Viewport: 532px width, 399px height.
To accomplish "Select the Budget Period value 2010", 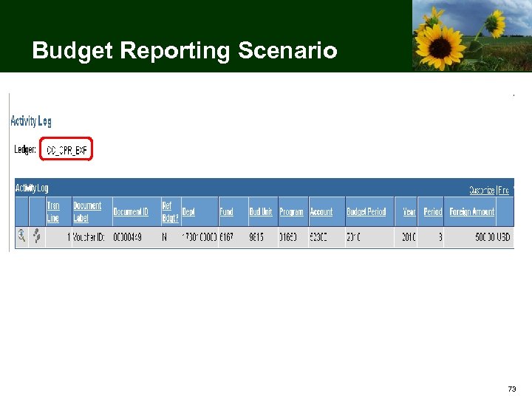I will pos(353,237).
